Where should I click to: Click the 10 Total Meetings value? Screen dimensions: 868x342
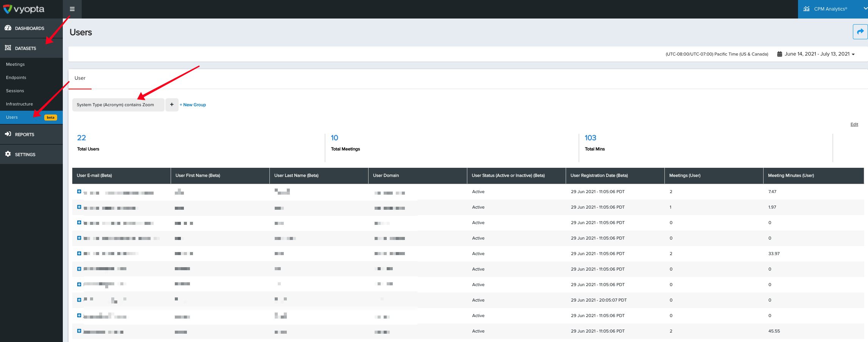tap(334, 138)
